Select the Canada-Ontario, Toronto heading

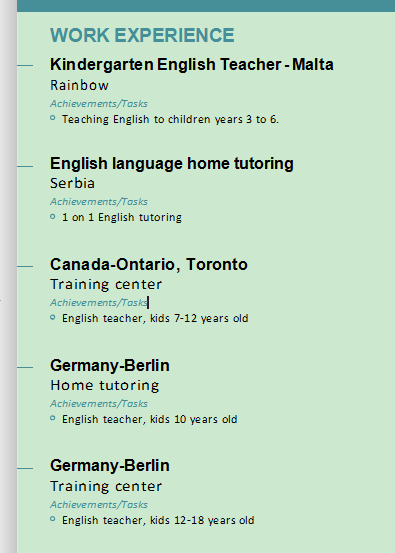[x=149, y=265]
